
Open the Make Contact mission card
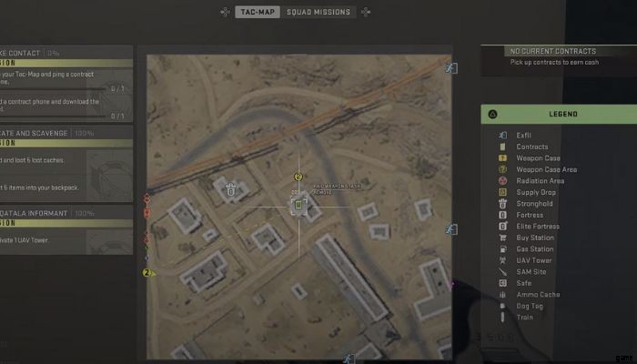tap(66, 84)
